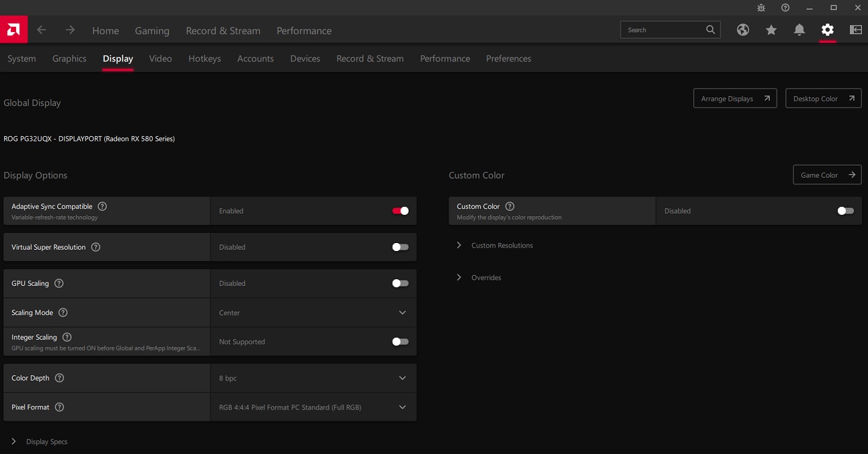Open the Color Depth dropdown

click(313, 378)
